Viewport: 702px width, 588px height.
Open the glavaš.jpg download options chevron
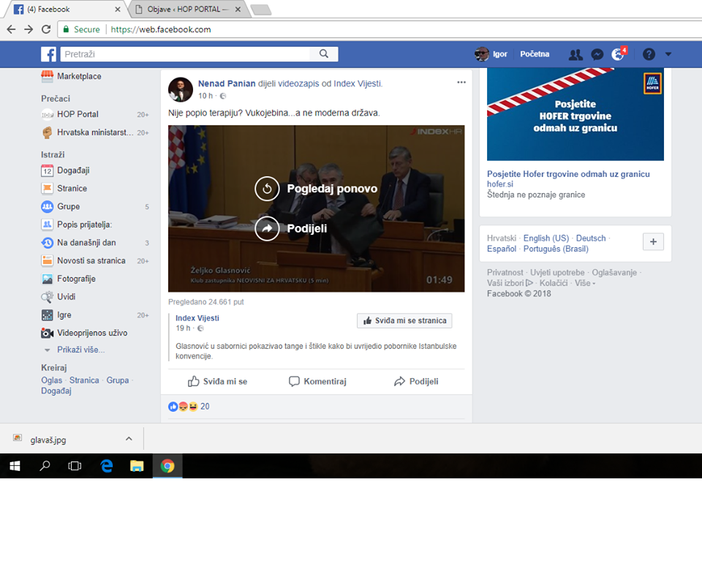point(129,439)
